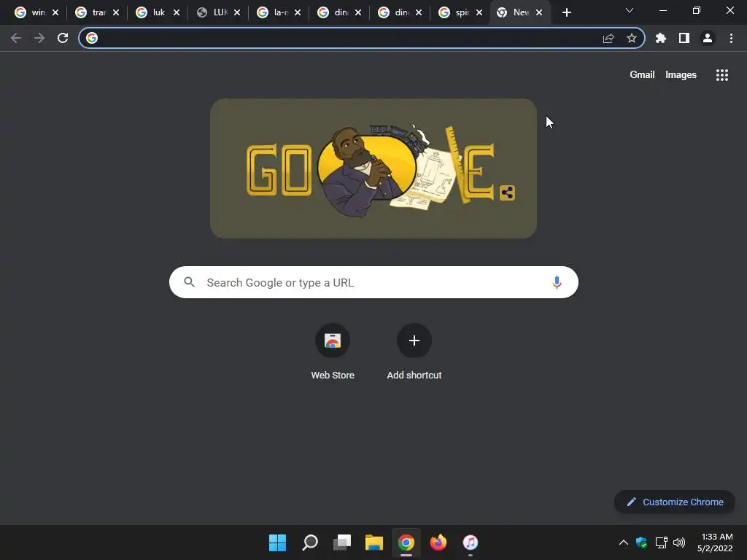Close the 'spir' tab
This screenshot has height=560, width=747.
(479, 12)
